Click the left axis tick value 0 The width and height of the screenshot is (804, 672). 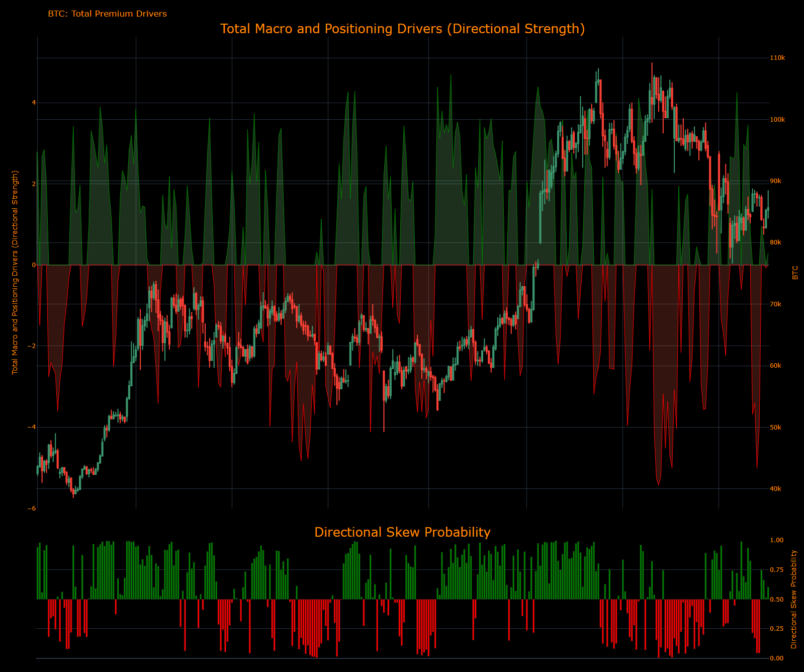coord(34,265)
